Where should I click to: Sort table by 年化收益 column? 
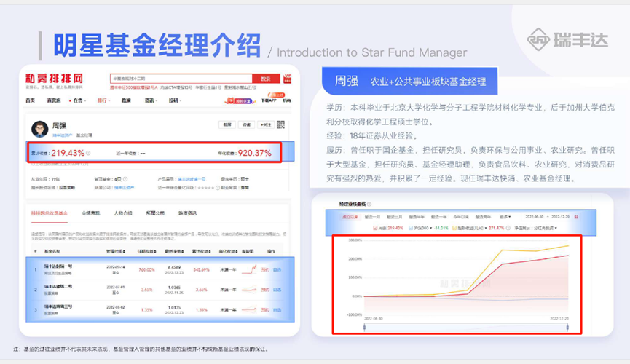(228, 251)
